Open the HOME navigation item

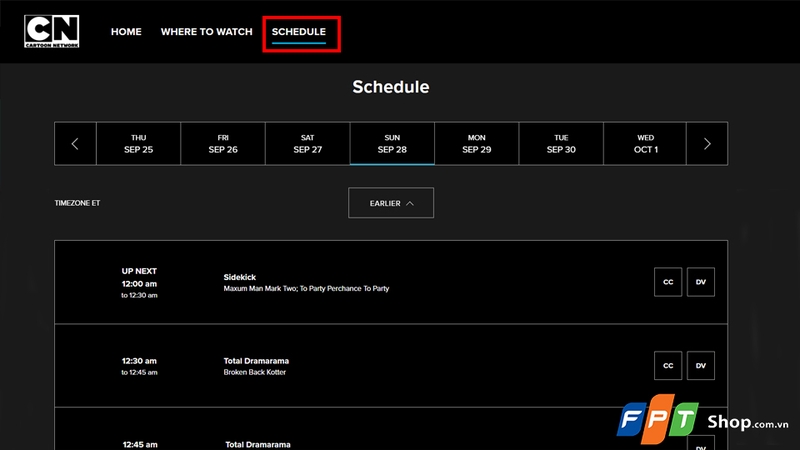click(x=126, y=32)
